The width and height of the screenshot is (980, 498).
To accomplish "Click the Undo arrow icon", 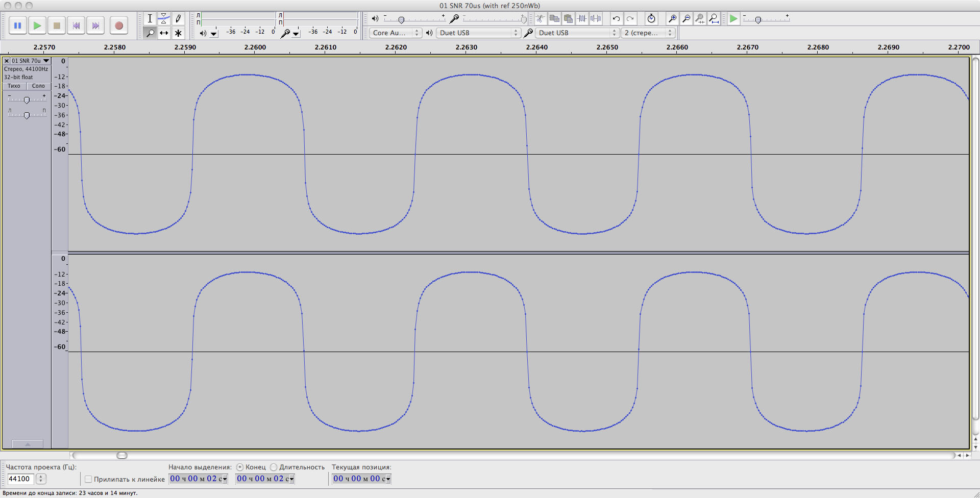I will click(x=617, y=19).
